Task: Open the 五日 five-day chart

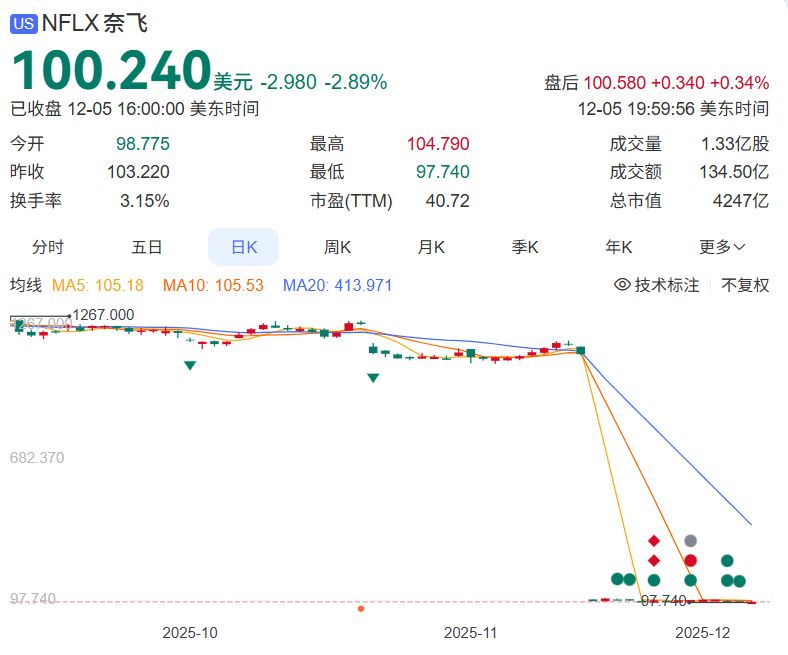Action: point(146,247)
